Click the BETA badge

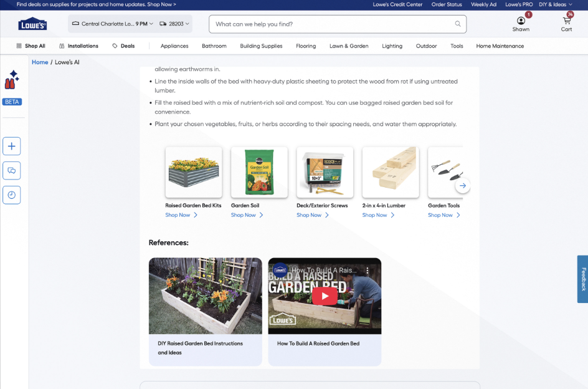(x=12, y=102)
